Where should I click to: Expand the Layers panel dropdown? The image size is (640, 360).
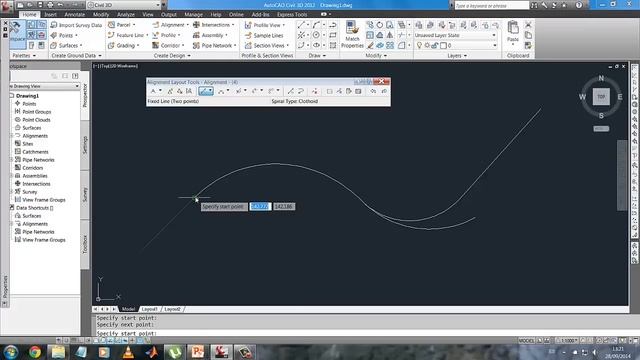pyautogui.click(x=457, y=56)
